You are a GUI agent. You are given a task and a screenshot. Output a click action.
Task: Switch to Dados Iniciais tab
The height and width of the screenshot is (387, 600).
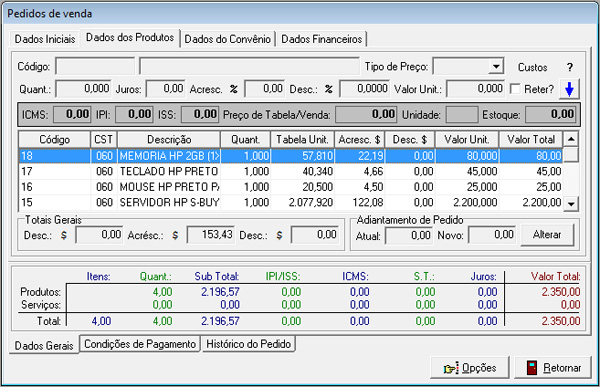coord(45,39)
